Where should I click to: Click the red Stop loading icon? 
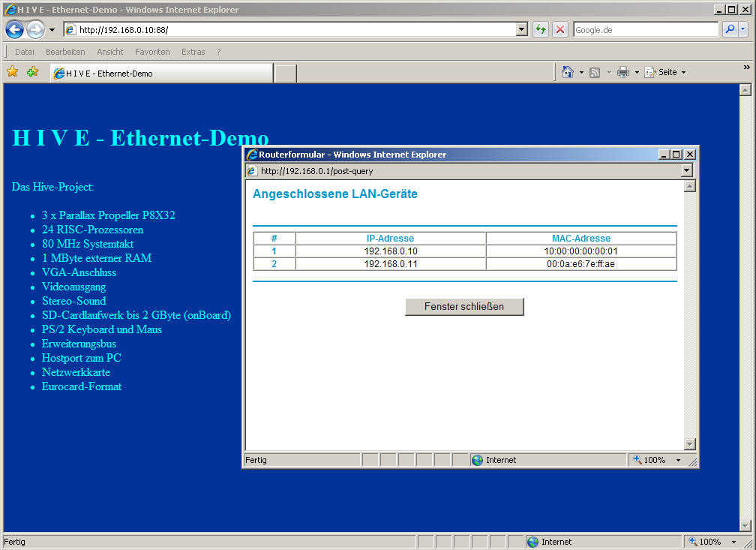(560, 30)
